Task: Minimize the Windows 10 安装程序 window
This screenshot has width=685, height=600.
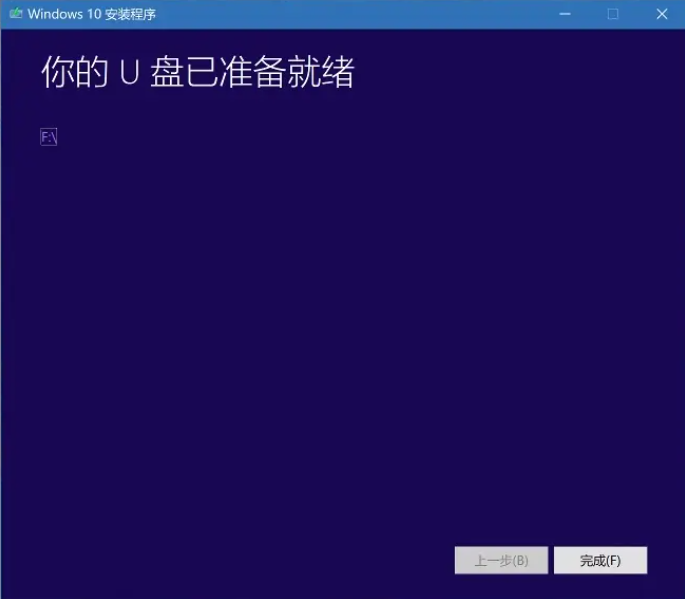Action: pyautogui.click(x=565, y=14)
